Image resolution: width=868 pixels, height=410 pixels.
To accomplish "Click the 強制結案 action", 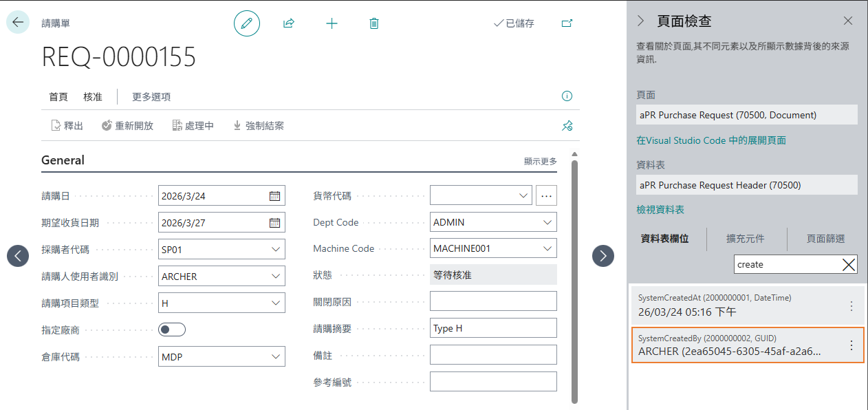I will click(259, 126).
